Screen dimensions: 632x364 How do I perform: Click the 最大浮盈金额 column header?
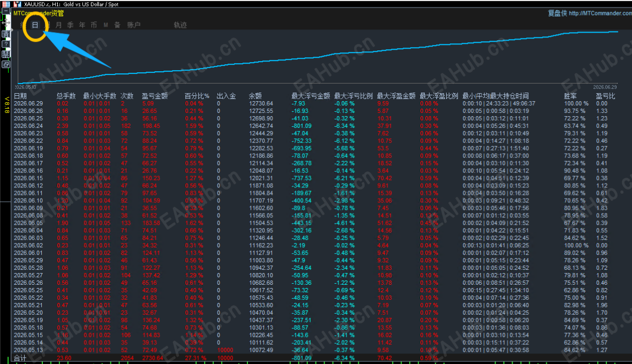396,96
